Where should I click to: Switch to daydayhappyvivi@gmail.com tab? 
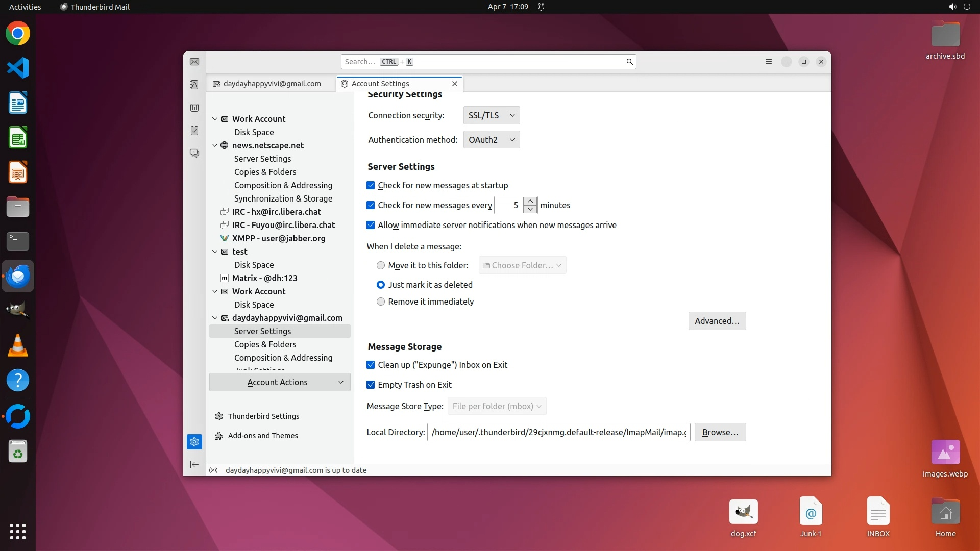tap(272, 84)
